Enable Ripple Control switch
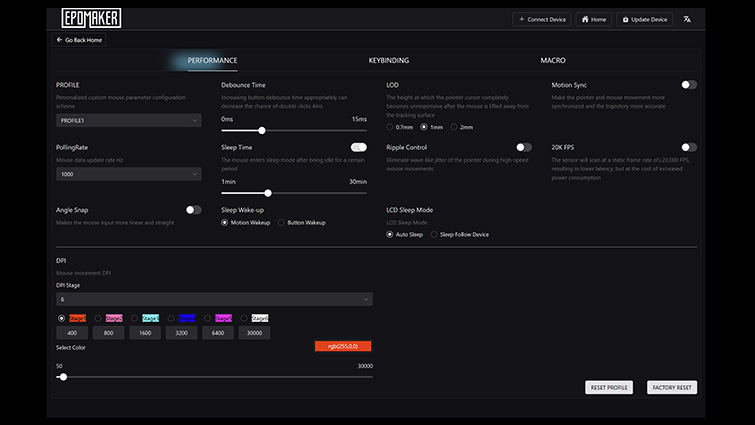The width and height of the screenshot is (755, 425). point(524,147)
